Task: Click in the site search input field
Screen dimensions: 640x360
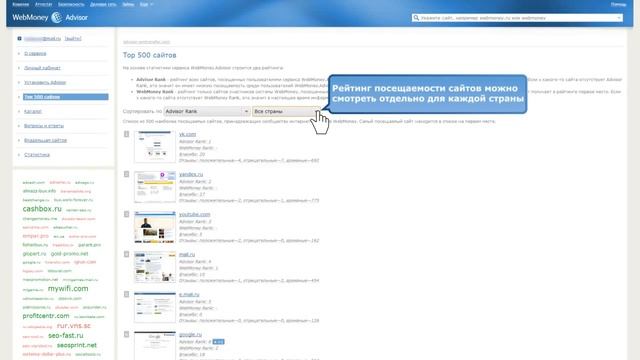Action: pos(518,18)
